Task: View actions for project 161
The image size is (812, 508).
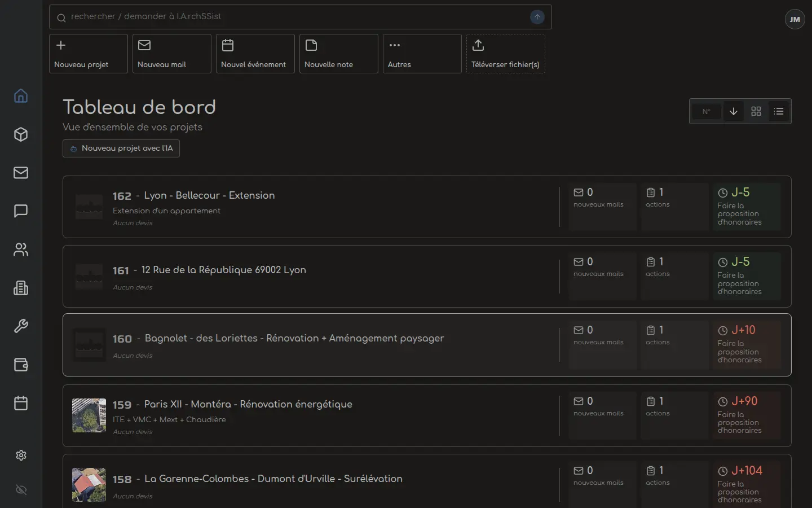Action: pos(674,276)
